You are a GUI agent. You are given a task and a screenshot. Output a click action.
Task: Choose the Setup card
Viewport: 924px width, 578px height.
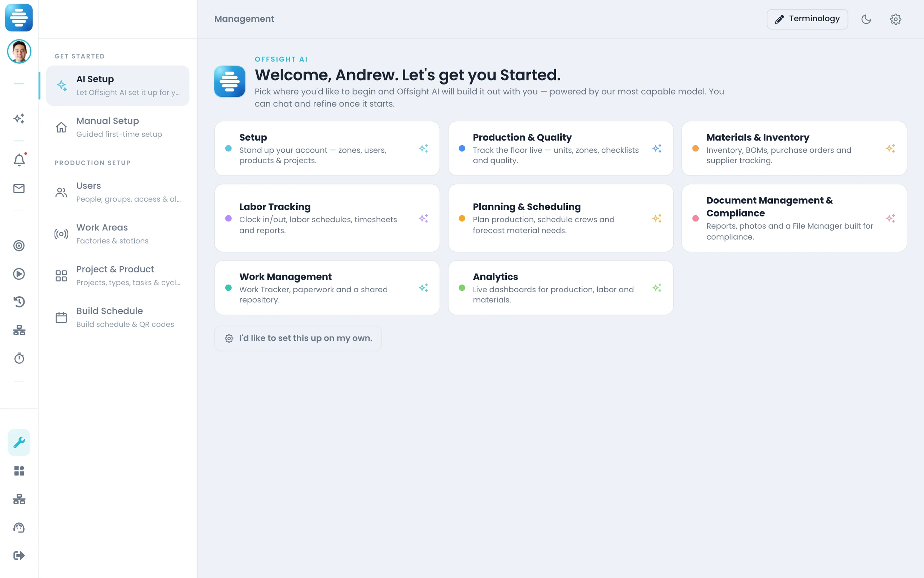(x=327, y=148)
